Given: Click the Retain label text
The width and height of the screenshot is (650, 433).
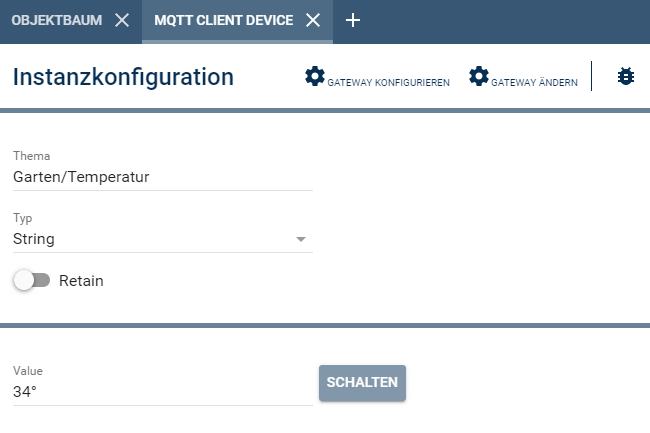Looking at the screenshot, I should (x=81, y=281).
